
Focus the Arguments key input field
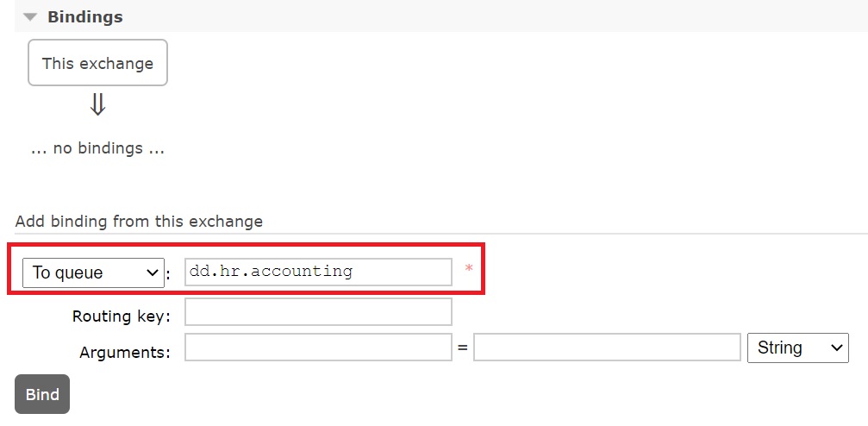click(x=318, y=348)
